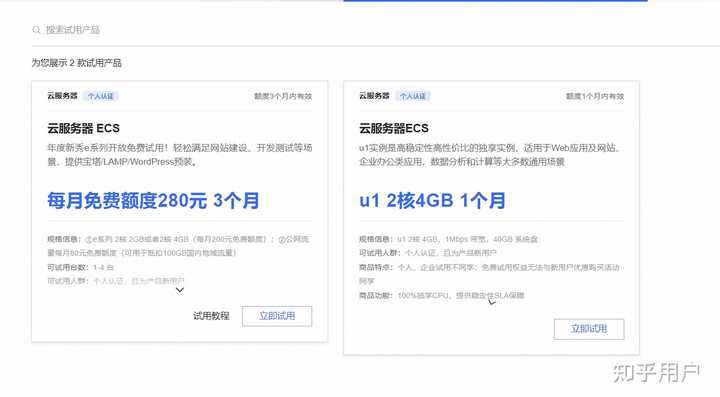Click 为您展示 2 款试用产品 text
Image resolution: width=720 pixels, height=397 pixels.
[77, 63]
